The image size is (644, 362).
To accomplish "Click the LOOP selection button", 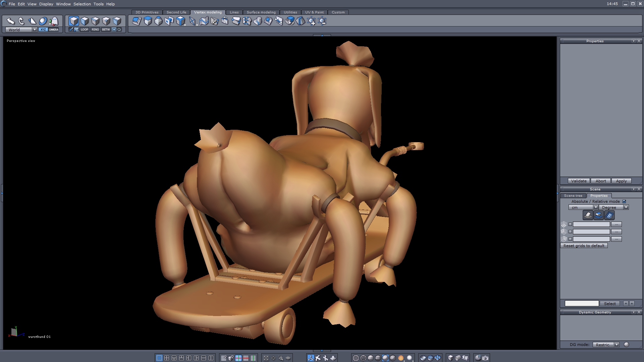I will (x=84, y=29).
